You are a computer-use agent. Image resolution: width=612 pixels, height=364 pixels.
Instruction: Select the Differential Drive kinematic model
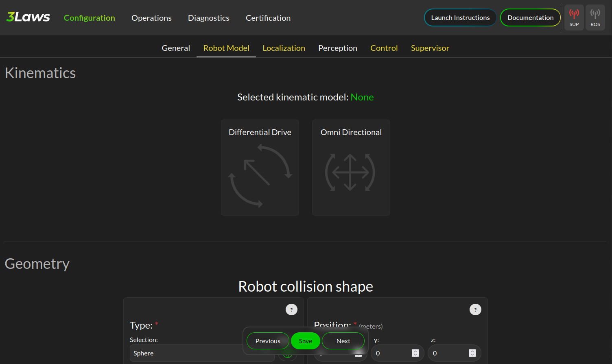point(260,167)
